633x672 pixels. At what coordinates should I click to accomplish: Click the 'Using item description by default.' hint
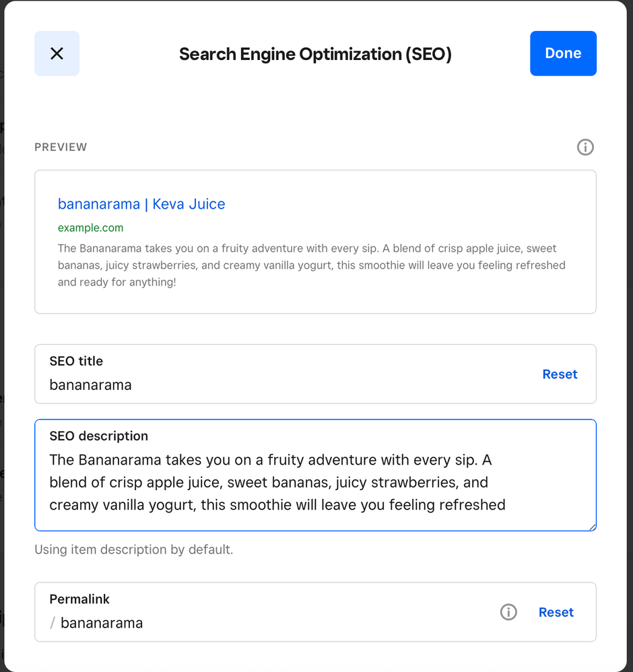pyautogui.click(x=133, y=549)
